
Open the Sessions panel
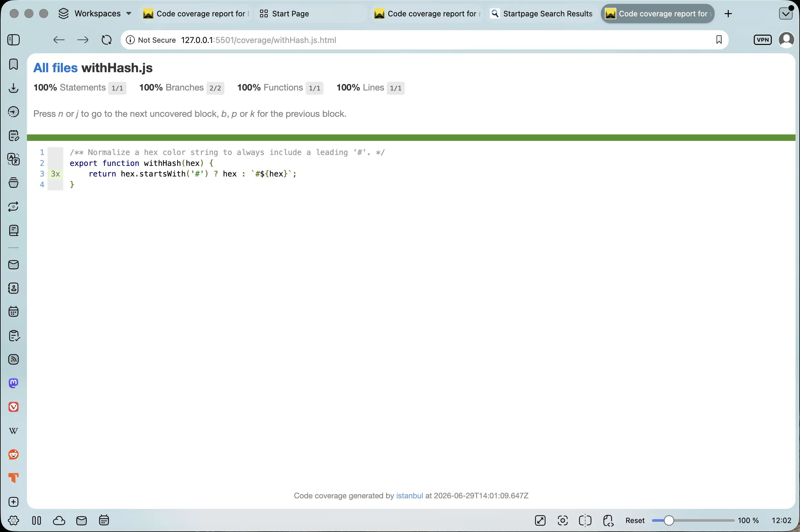[x=13, y=207]
